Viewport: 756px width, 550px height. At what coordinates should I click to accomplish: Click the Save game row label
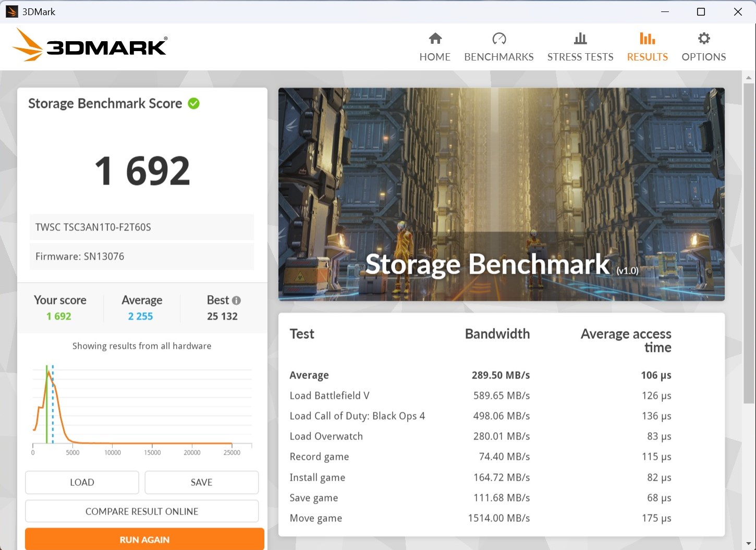tap(313, 498)
